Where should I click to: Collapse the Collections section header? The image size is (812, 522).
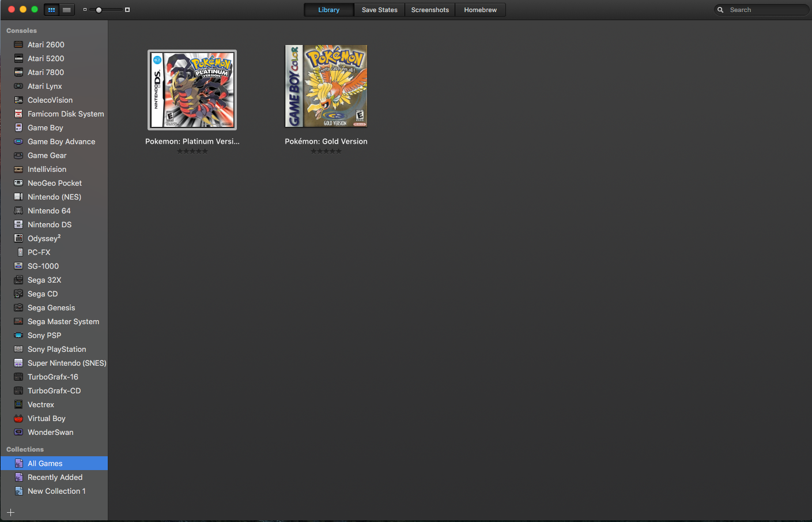click(x=25, y=449)
